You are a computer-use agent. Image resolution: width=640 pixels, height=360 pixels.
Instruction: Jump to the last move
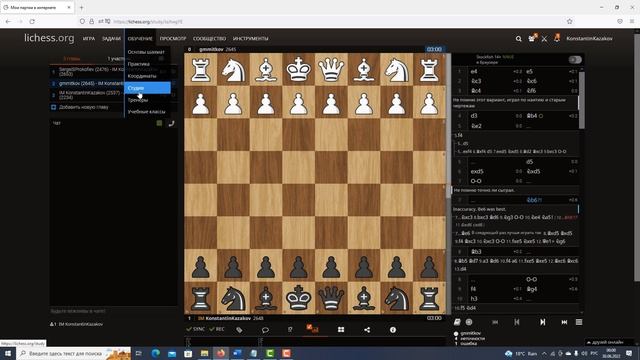564,322
